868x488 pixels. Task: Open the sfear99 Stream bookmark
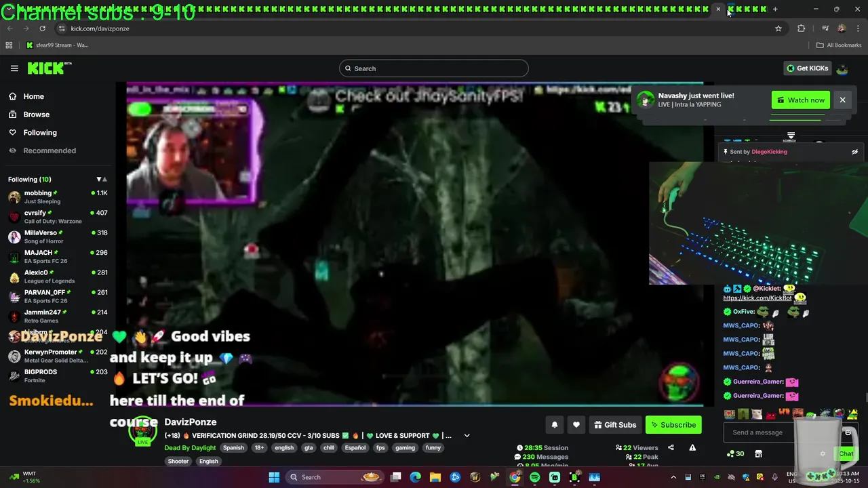click(x=58, y=45)
